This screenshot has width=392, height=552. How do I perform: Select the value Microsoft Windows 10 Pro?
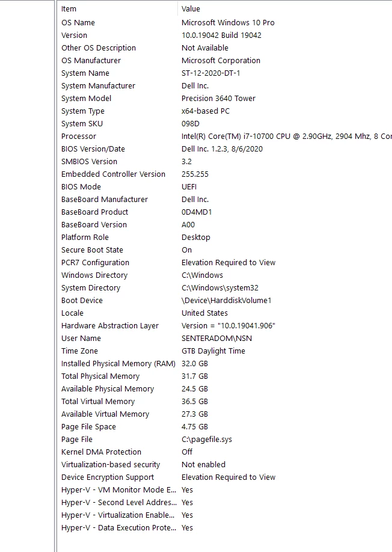pyautogui.click(x=228, y=22)
